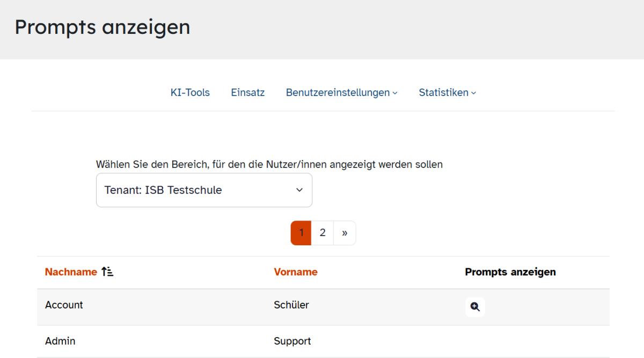Open the Tenant: ISB Testschule dropdown

pos(204,190)
